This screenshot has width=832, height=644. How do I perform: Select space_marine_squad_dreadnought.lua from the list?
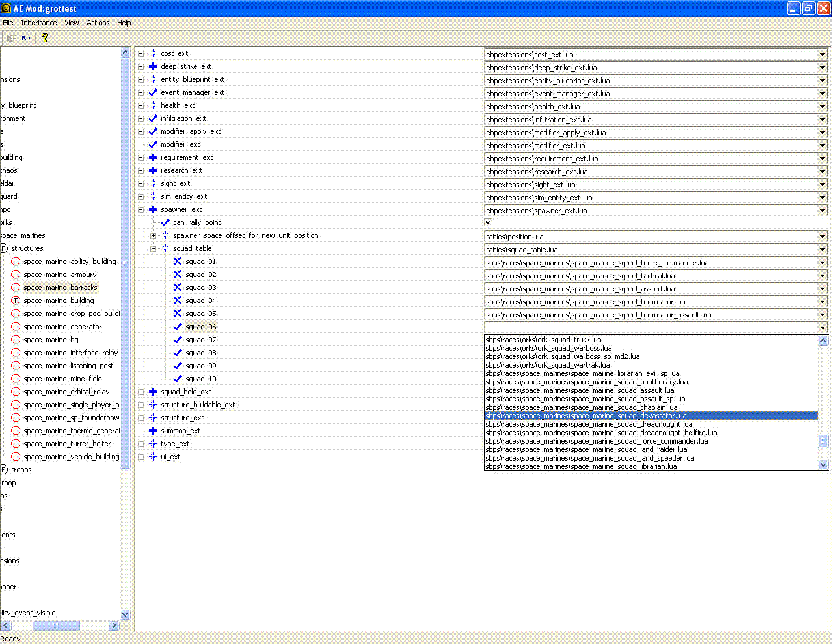tap(589, 424)
